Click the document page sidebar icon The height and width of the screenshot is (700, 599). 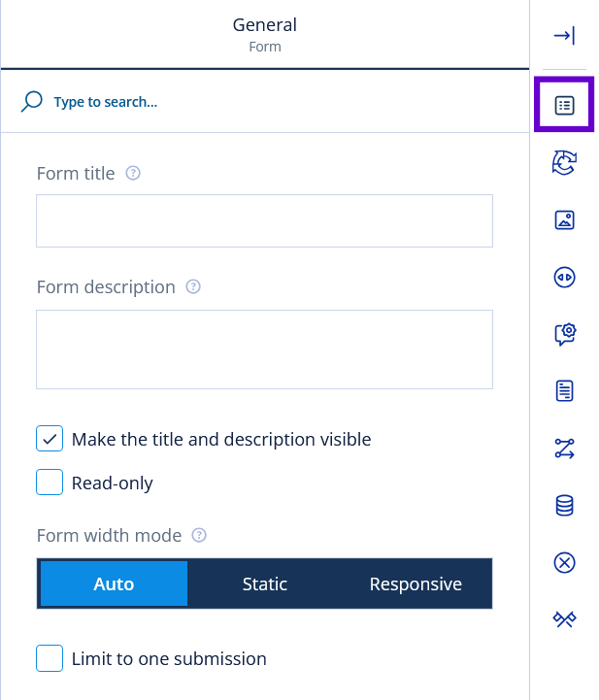(564, 391)
